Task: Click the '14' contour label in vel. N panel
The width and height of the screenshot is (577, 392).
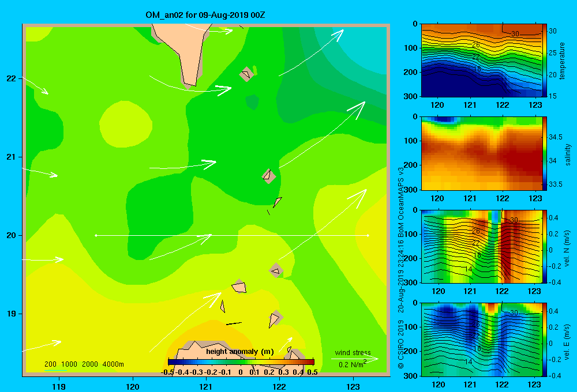Action: [x=468, y=269]
